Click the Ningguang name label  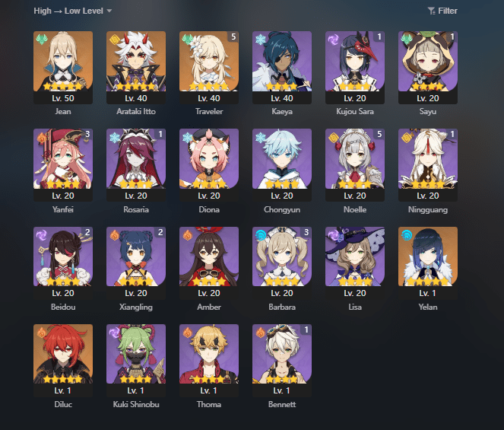click(x=428, y=209)
